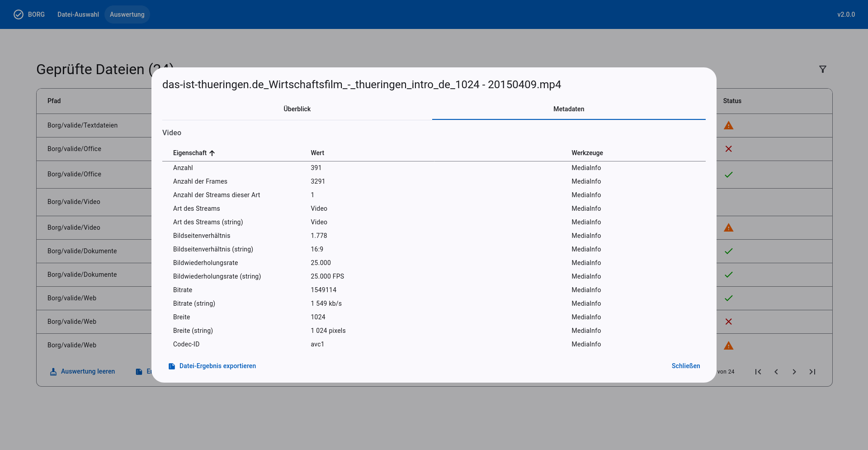Click the Bitrate value 1549114
This screenshot has width=868, height=450.
323,290
